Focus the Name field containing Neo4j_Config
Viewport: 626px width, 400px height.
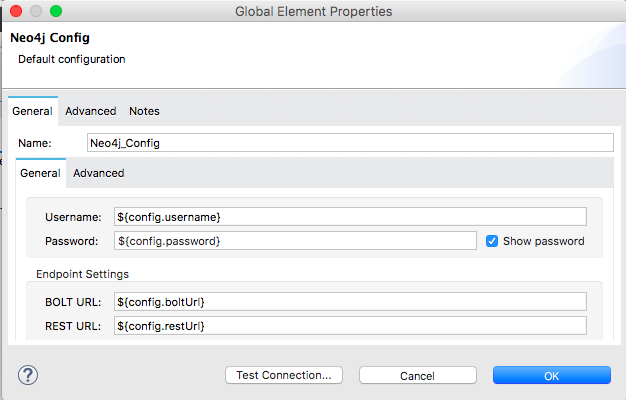click(349, 143)
